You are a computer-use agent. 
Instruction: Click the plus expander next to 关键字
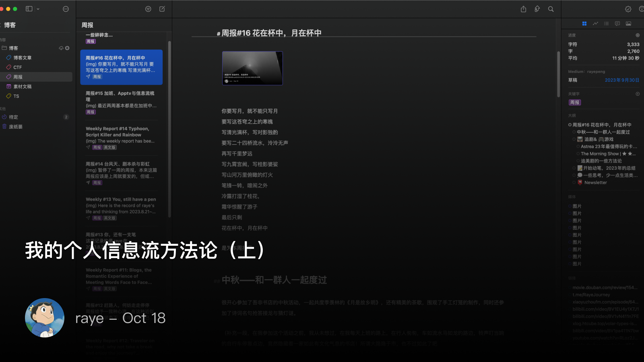(x=637, y=94)
